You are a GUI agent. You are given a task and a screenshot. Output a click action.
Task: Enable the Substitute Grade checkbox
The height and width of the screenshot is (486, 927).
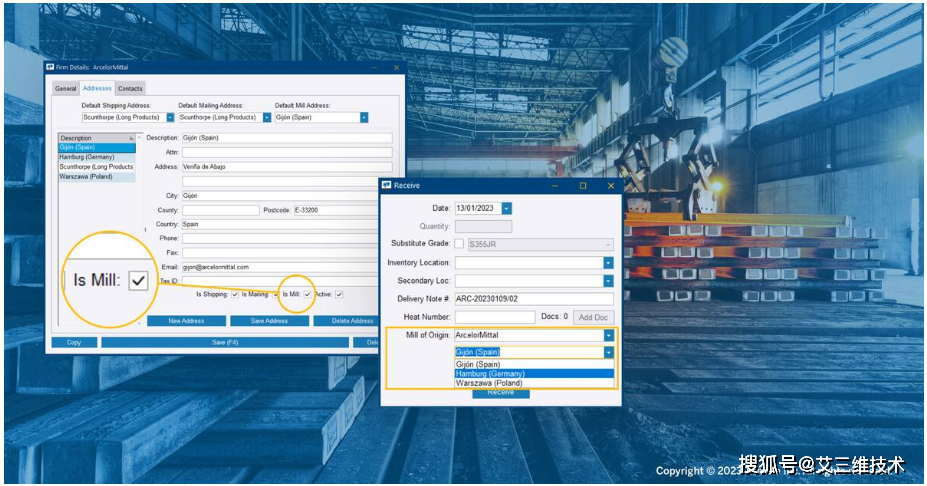click(x=460, y=244)
